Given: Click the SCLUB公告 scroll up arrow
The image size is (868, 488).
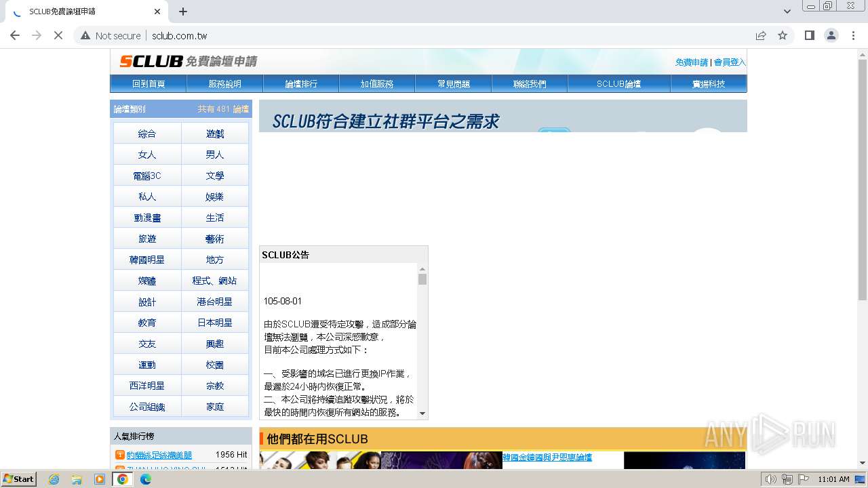Looking at the screenshot, I should 422,269.
